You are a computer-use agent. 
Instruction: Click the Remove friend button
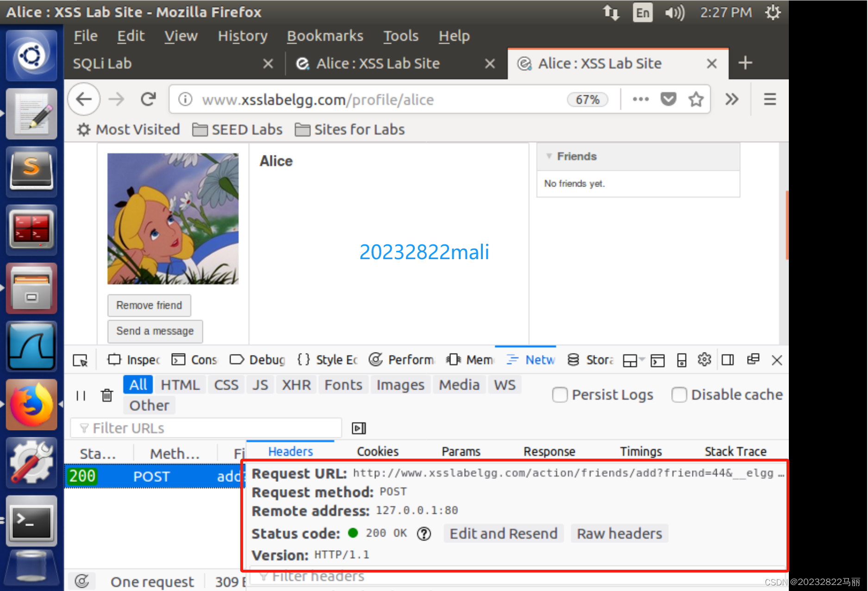pos(149,305)
